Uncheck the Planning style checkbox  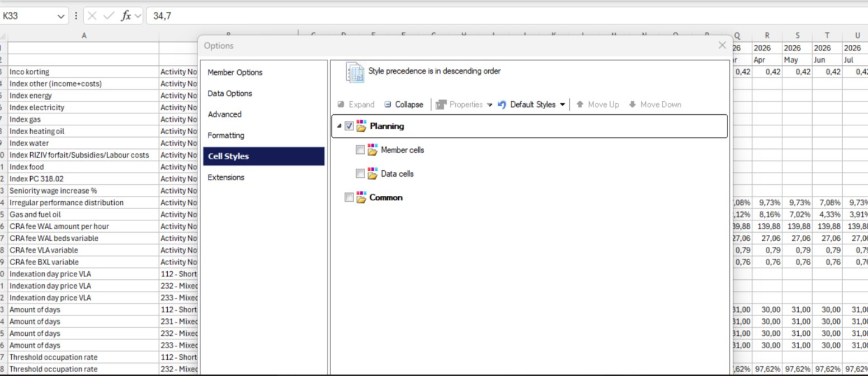click(349, 126)
